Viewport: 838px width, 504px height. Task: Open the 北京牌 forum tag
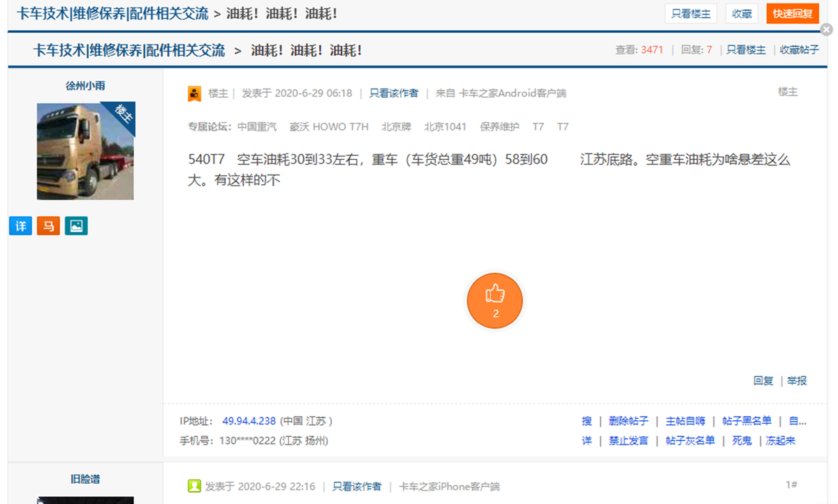(x=396, y=126)
